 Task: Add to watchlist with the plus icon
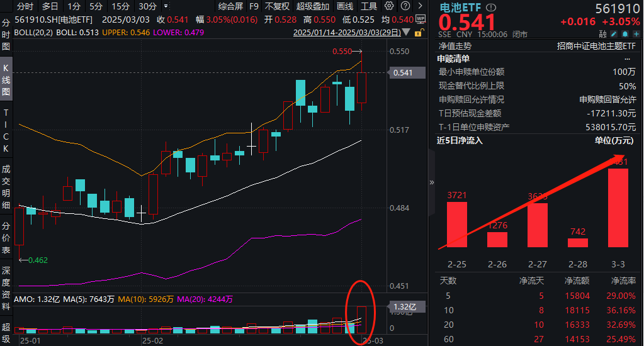tap(636, 34)
